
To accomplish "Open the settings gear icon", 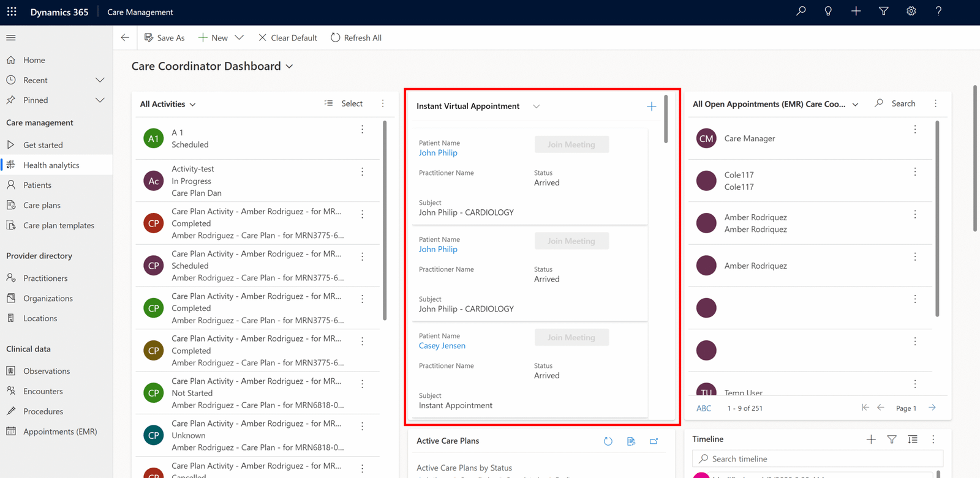I will point(911,11).
